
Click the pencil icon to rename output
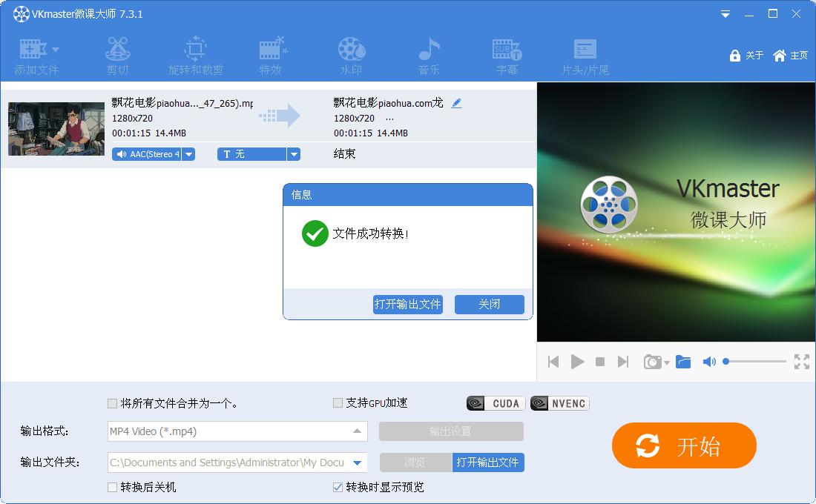tap(456, 103)
